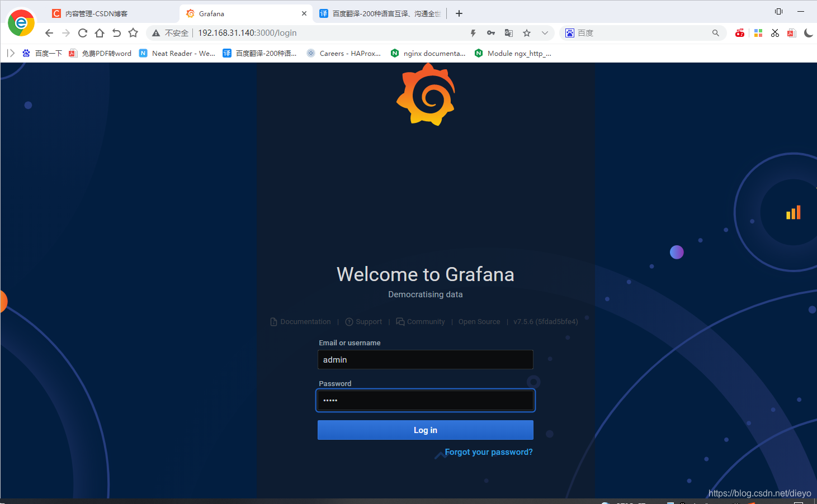Click the undo/restore closed tab icon

(116, 33)
